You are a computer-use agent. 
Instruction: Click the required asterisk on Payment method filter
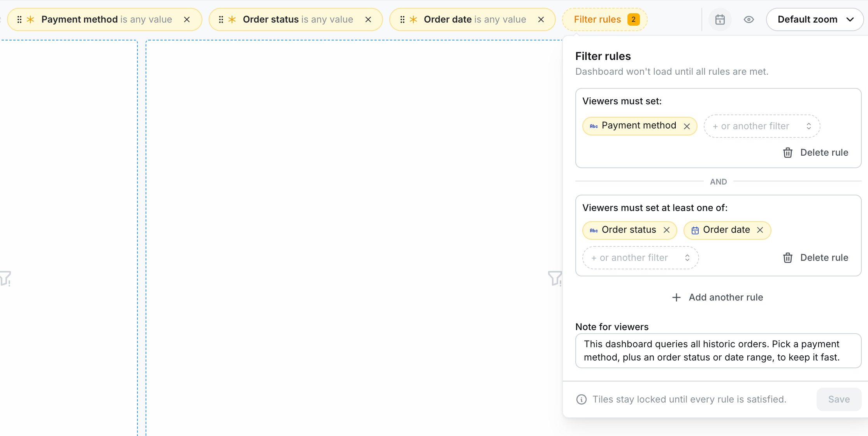click(30, 19)
